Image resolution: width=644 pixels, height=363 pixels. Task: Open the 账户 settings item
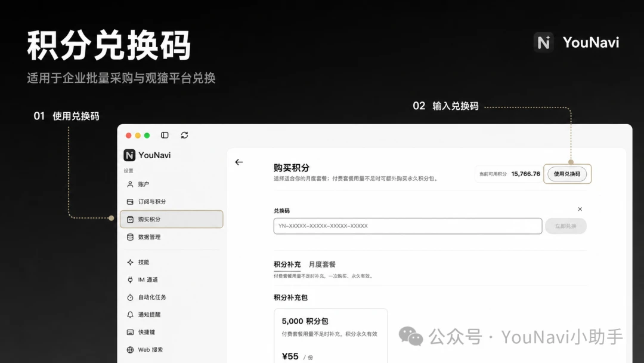tap(171, 184)
